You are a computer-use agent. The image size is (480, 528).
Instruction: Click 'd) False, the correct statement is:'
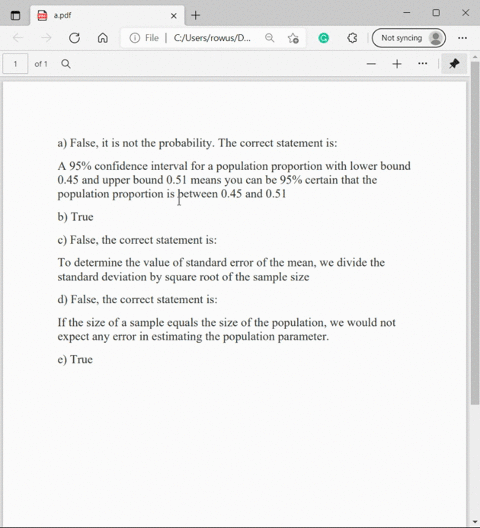coord(137,299)
